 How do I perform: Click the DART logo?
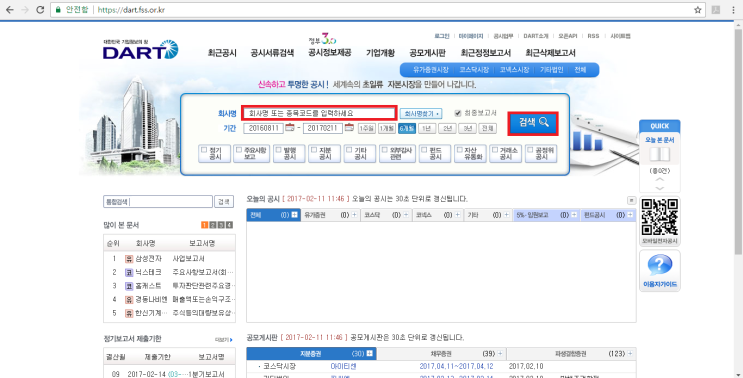141,49
